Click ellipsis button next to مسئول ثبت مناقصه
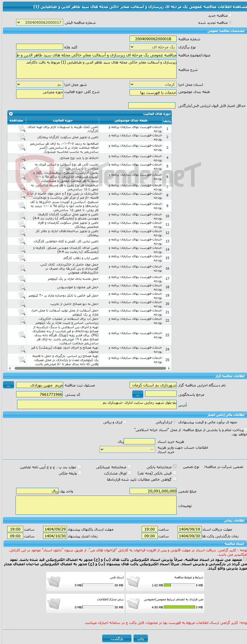 8,385
